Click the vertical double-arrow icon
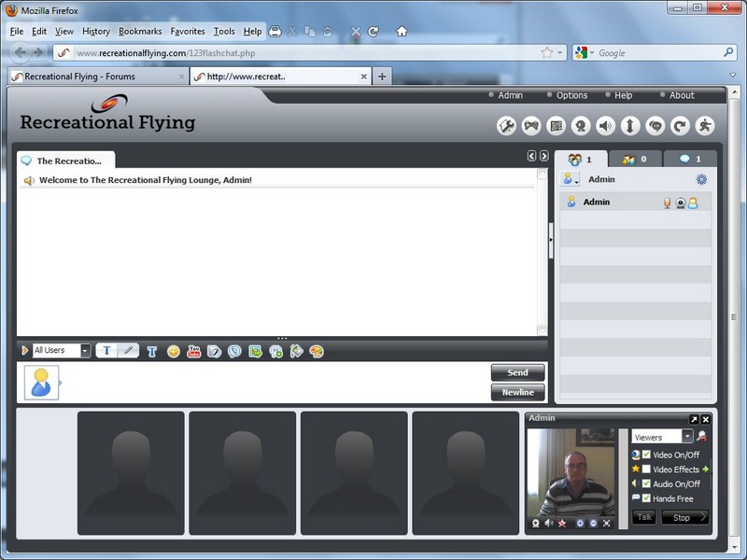 point(630,126)
